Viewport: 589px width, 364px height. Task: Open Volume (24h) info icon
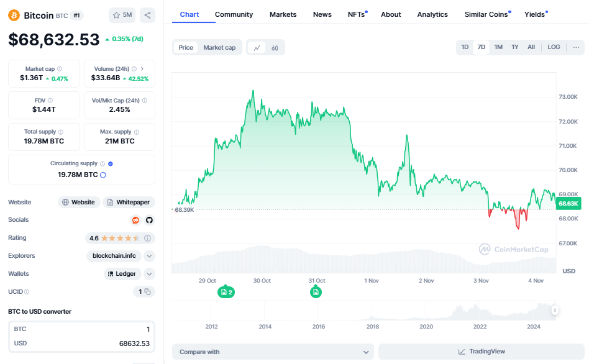[x=134, y=69]
